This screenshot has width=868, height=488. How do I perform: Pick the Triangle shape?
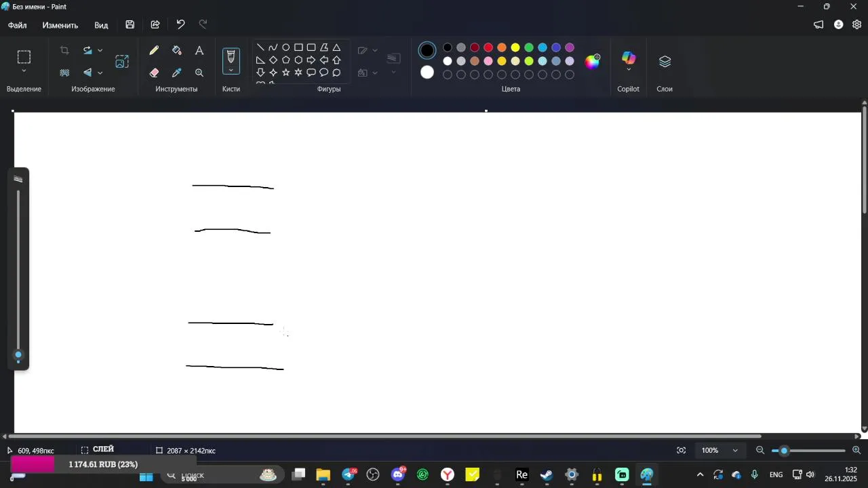pyautogui.click(x=336, y=47)
